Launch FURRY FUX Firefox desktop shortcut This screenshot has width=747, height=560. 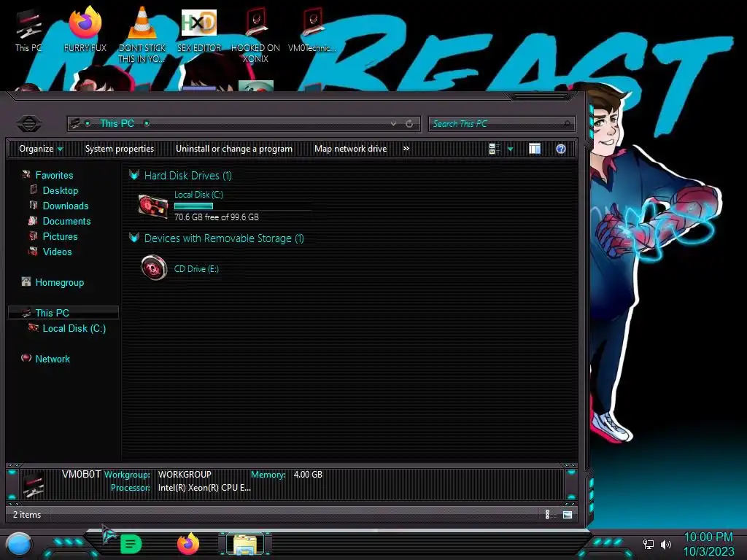pos(85,29)
